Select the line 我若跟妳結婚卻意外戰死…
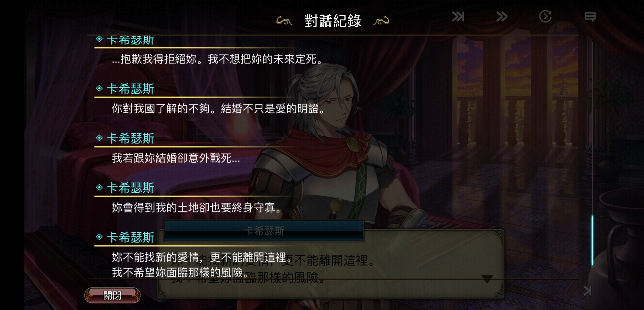Image resolution: width=644 pixels, height=310 pixels. point(176,158)
